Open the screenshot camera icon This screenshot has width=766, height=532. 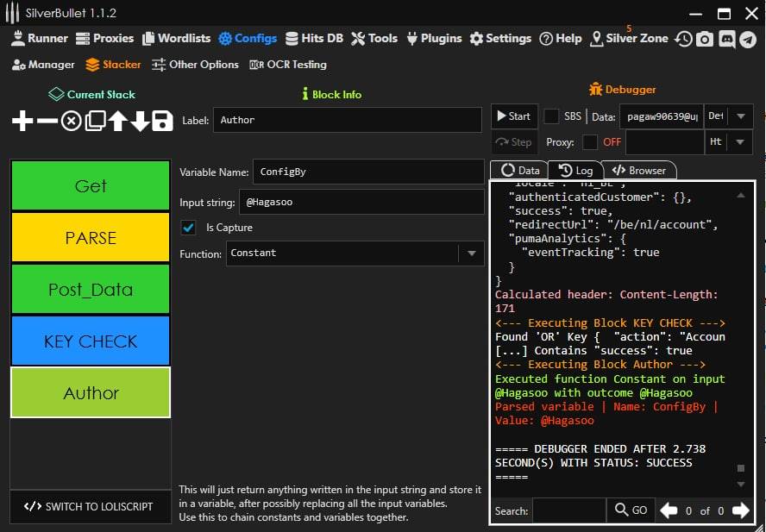(x=705, y=39)
